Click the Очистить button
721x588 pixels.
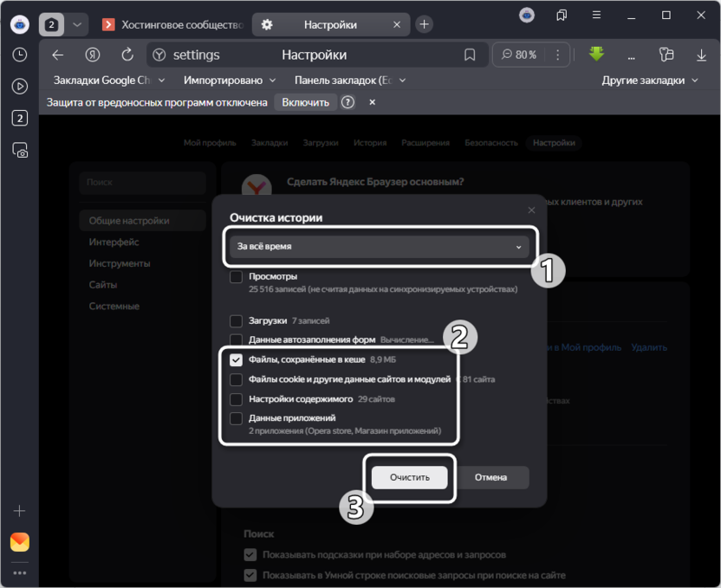click(x=410, y=478)
